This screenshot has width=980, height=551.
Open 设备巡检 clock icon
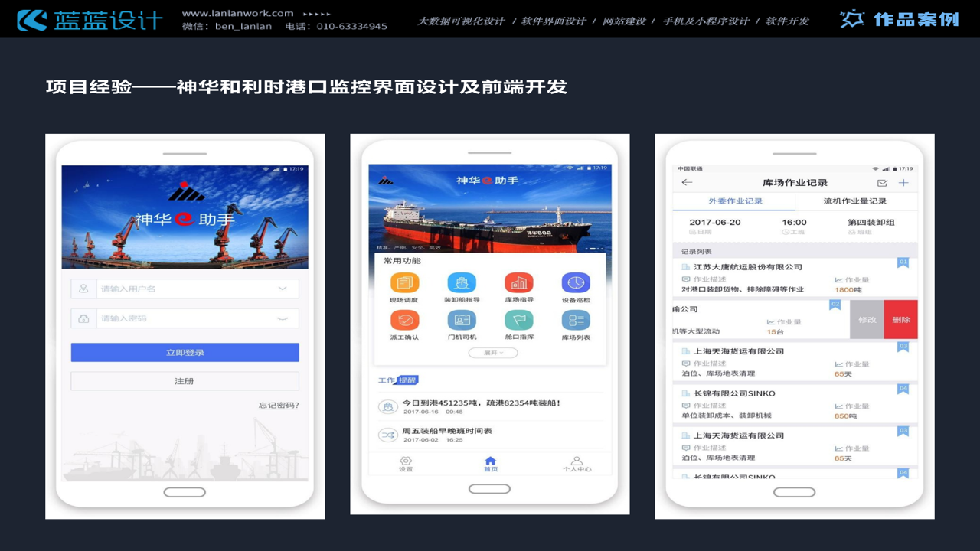[x=576, y=282]
